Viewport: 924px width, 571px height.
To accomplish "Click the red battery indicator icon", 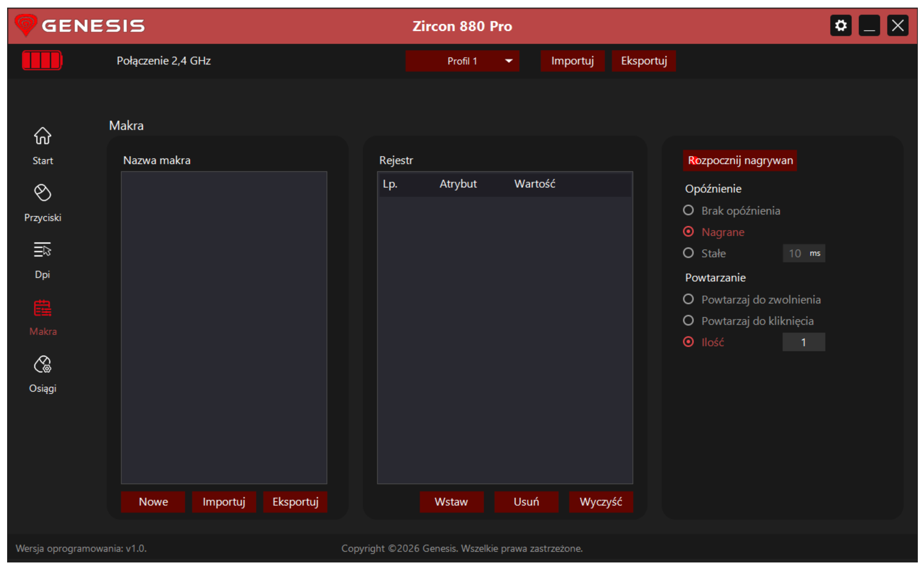I will [42, 61].
